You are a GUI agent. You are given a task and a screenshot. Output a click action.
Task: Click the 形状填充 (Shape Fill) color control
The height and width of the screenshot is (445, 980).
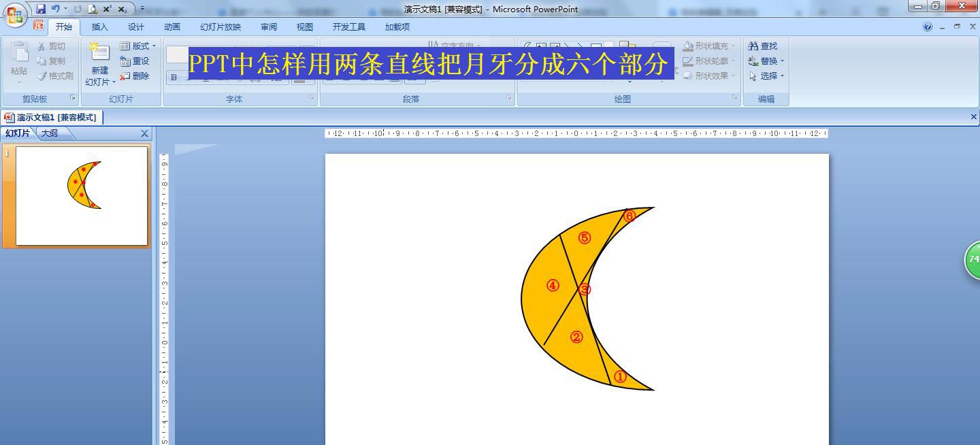pyautogui.click(x=709, y=46)
